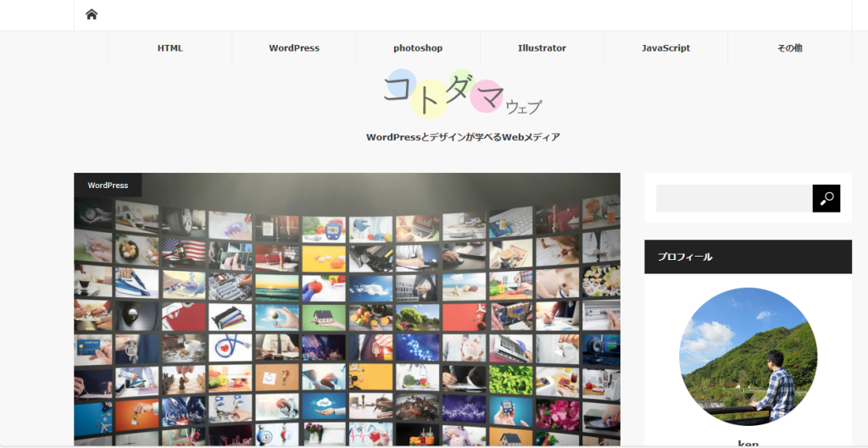Open the Illustrator navigation item
868x448 pixels.
point(542,48)
